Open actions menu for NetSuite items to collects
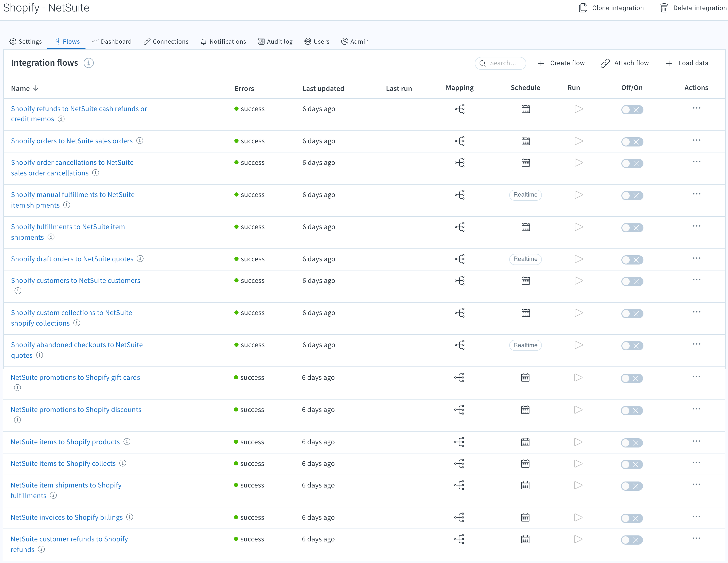The height and width of the screenshot is (563, 728). tap(696, 462)
